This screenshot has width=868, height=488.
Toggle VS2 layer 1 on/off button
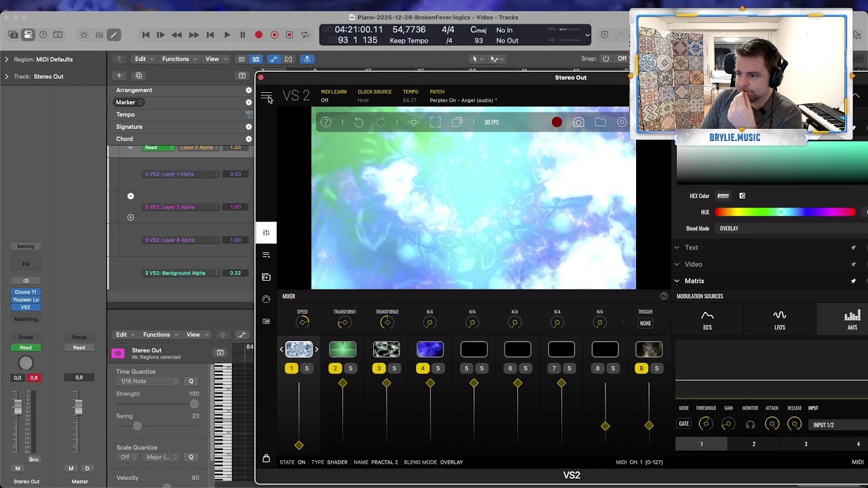[292, 368]
